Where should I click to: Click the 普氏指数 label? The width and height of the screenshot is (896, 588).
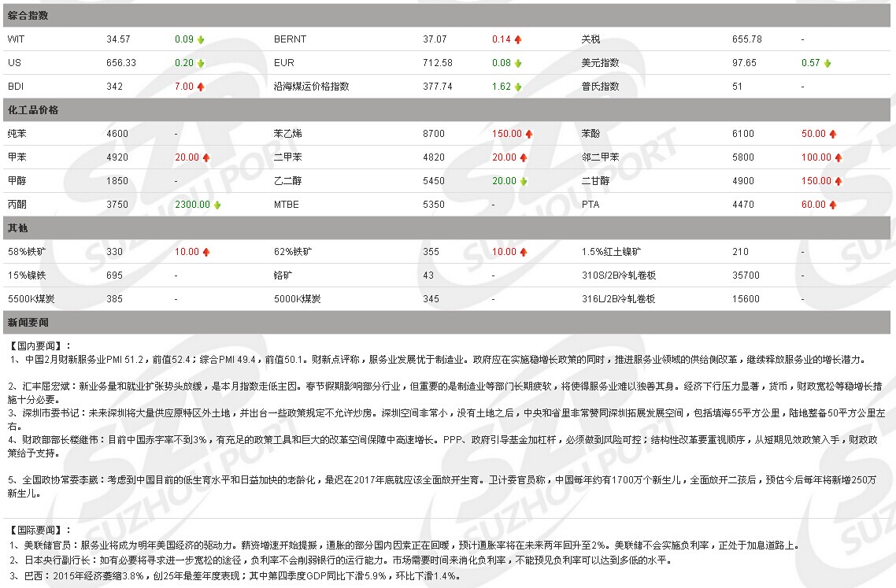pos(600,87)
